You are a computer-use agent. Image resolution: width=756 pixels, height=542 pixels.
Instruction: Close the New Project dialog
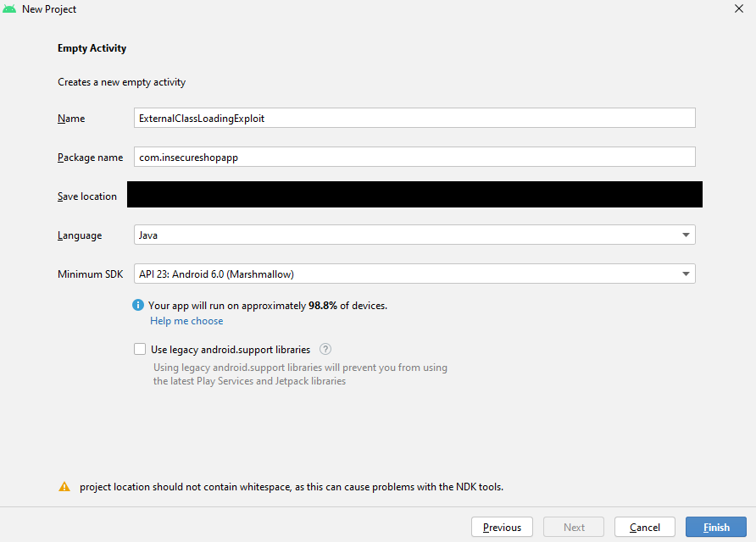click(x=738, y=8)
